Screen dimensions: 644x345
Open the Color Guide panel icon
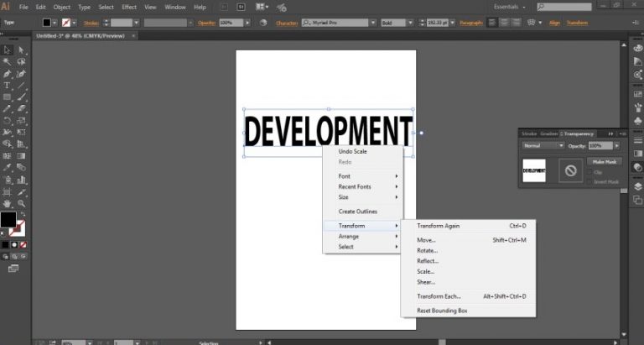[x=637, y=61]
